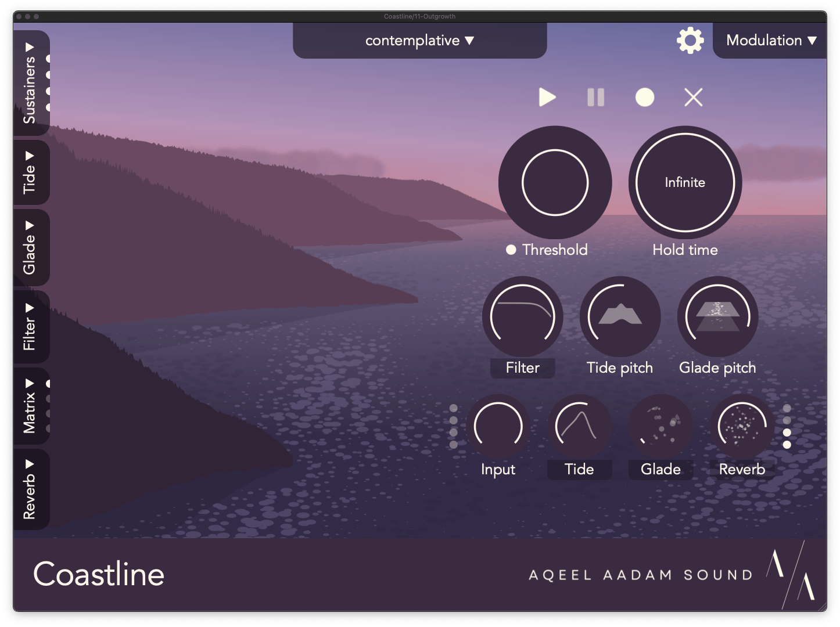The width and height of the screenshot is (840, 627).
Task: Toggle the Tide label button
Action: point(579,469)
